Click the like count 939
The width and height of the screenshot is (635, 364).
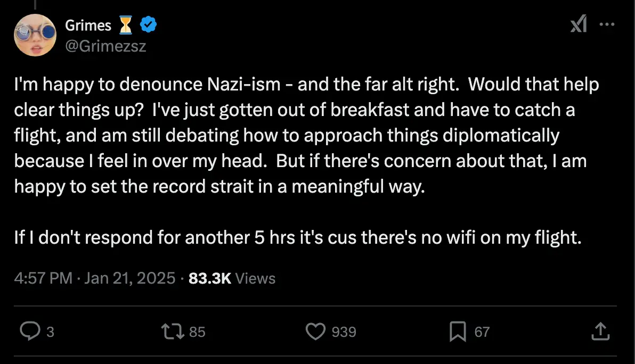coord(344,332)
